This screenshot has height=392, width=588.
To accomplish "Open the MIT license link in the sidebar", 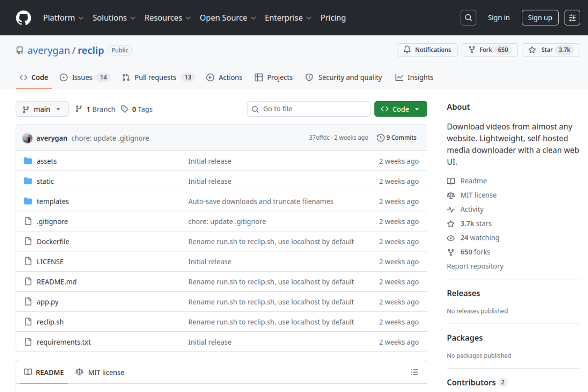I will point(478,195).
